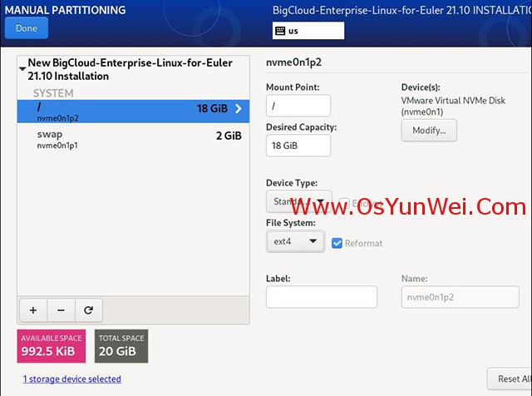Reload storage configuration with the refresh icon
The image size is (532, 396).
[89, 310]
